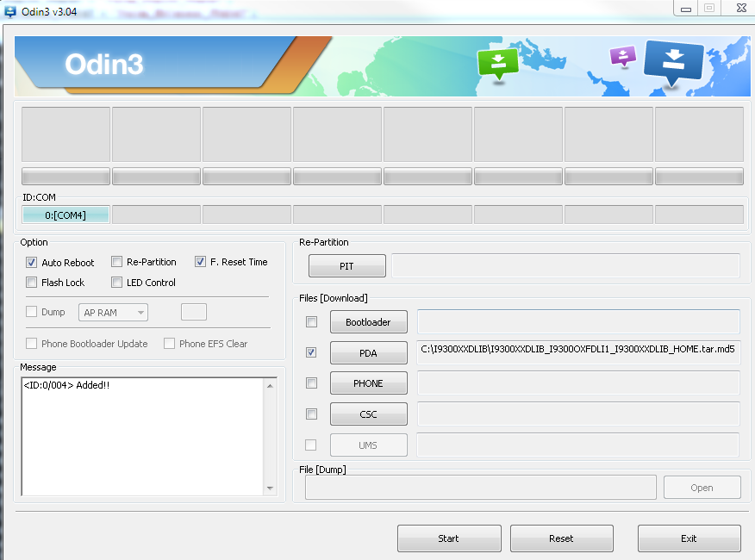
Task: Click the green download icon in banner
Action: 497,63
